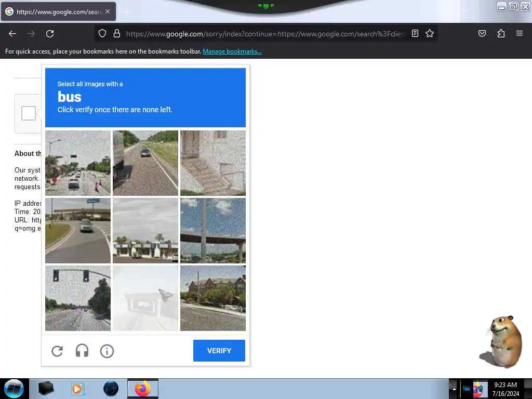Open the clock showing 9:23 AM
The width and height of the screenshot is (532, 399).
(506, 389)
